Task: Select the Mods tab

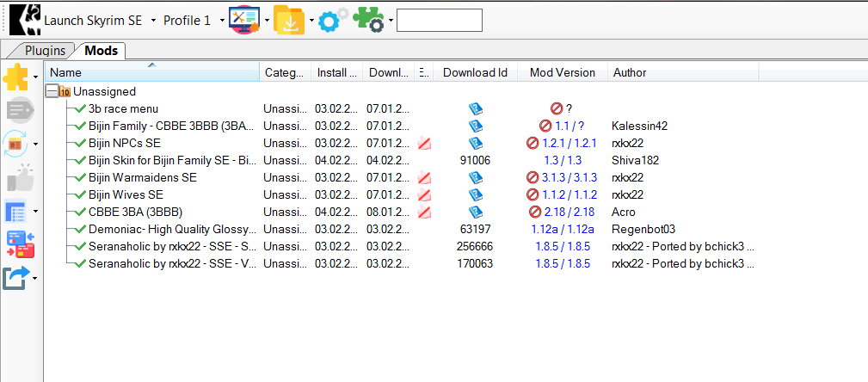Action: tap(101, 51)
